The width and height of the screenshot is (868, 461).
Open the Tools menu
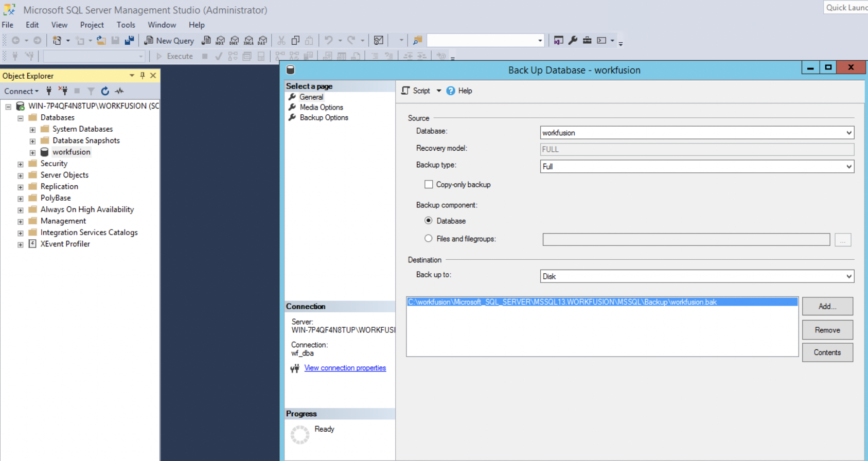pos(126,25)
